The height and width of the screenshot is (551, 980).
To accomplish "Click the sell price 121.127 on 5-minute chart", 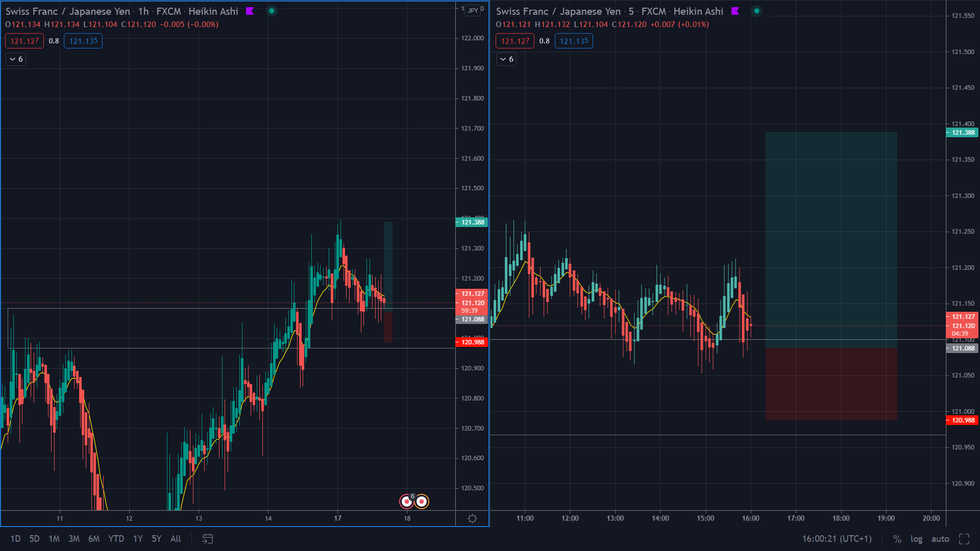I will [515, 41].
